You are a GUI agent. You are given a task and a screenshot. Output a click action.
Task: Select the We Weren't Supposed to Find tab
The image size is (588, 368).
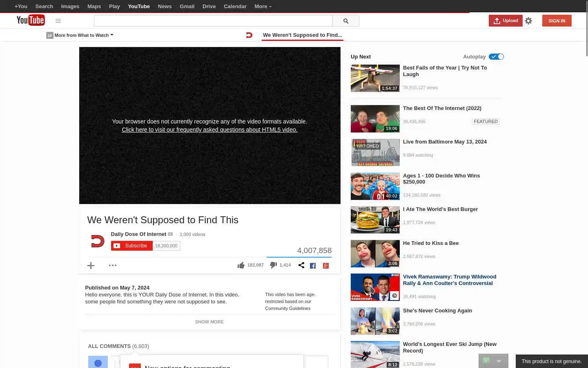coord(303,35)
